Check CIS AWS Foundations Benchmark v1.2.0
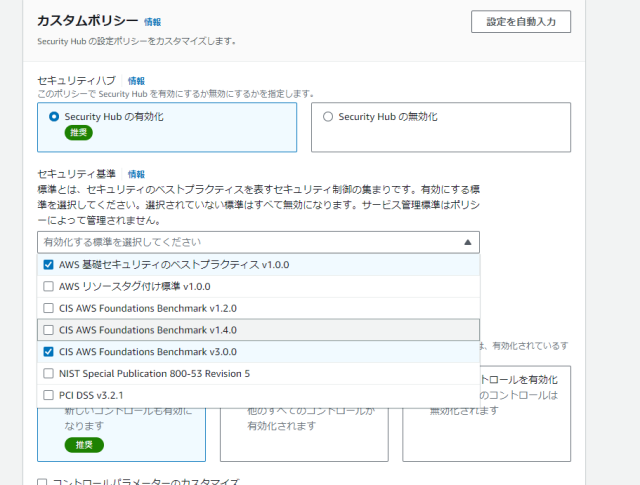The image size is (640, 485). click(48, 308)
